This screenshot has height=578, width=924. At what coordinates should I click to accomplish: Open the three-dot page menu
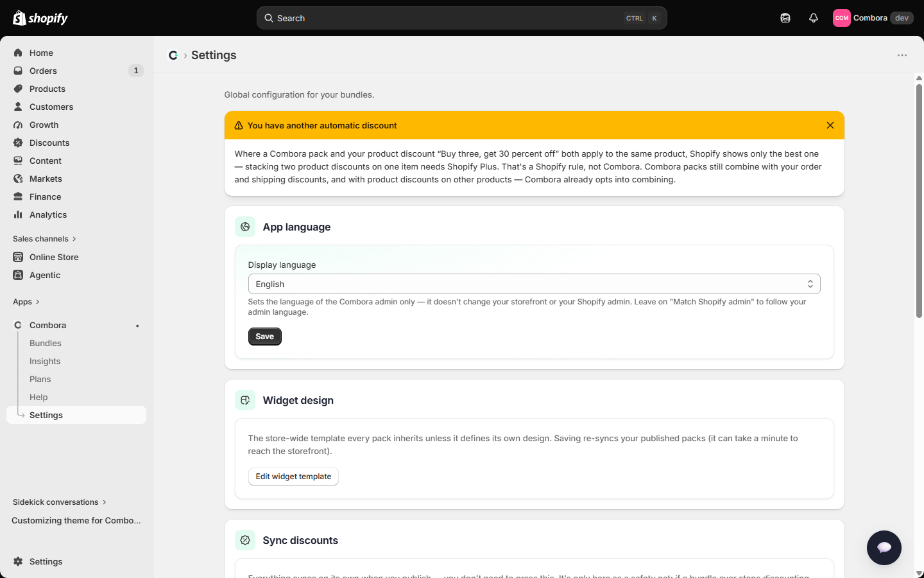pos(902,55)
